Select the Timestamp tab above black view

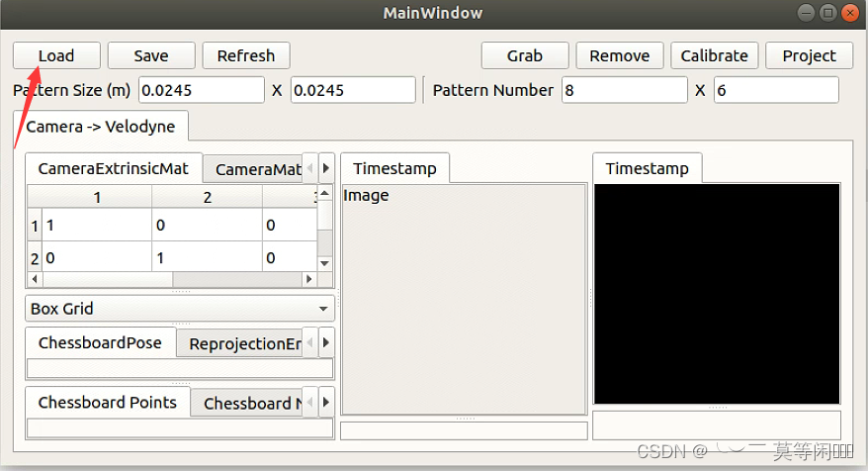648,168
